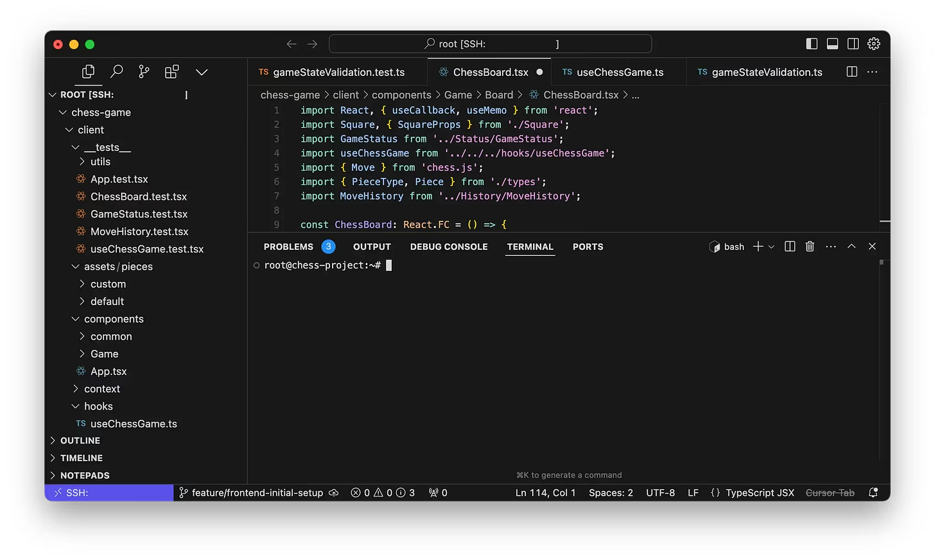935x560 pixels.
Task: Expand the NOTEPADS section
Action: (x=84, y=475)
